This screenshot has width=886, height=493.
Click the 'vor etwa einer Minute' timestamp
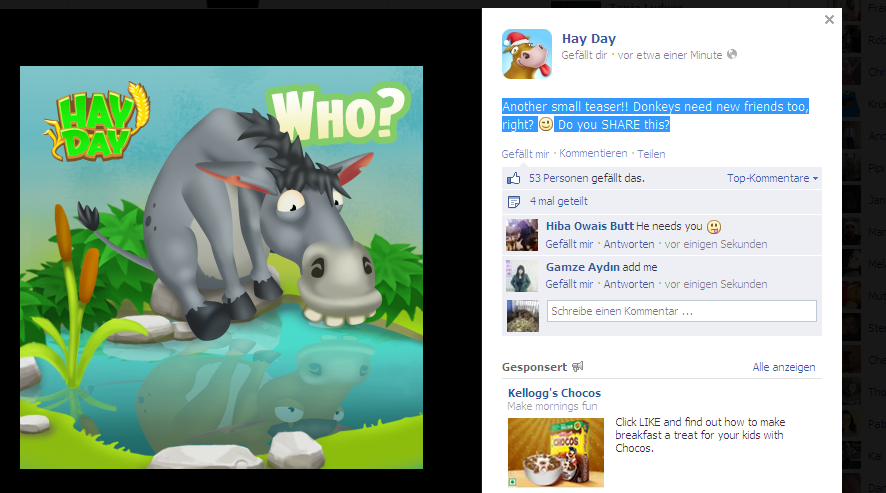(x=670, y=55)
